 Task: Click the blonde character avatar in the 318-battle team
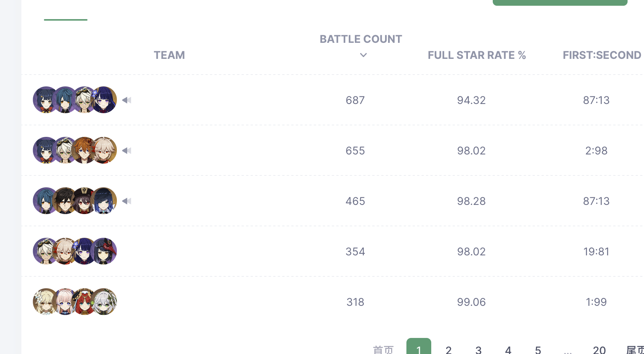point(46,302)
